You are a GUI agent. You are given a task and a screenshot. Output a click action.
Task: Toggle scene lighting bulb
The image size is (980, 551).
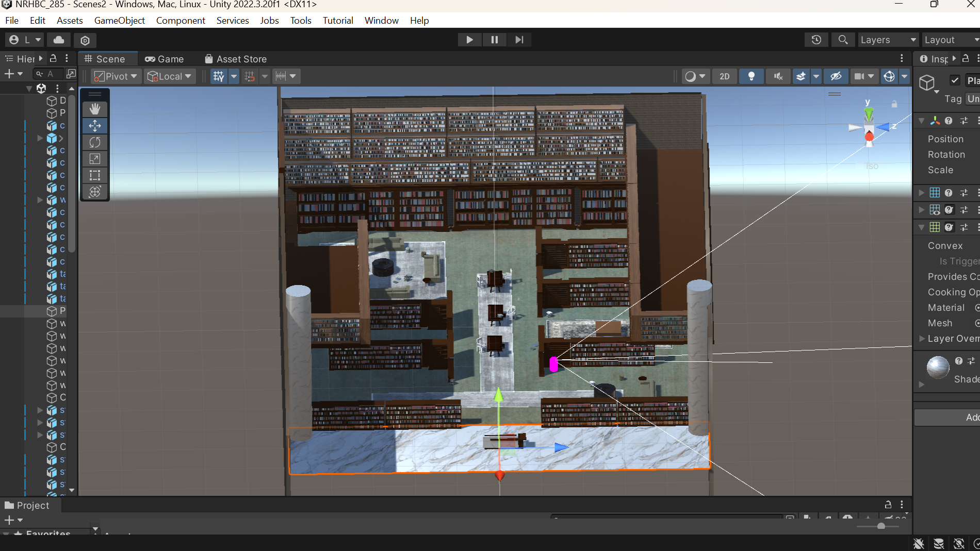tap(751, 76)
